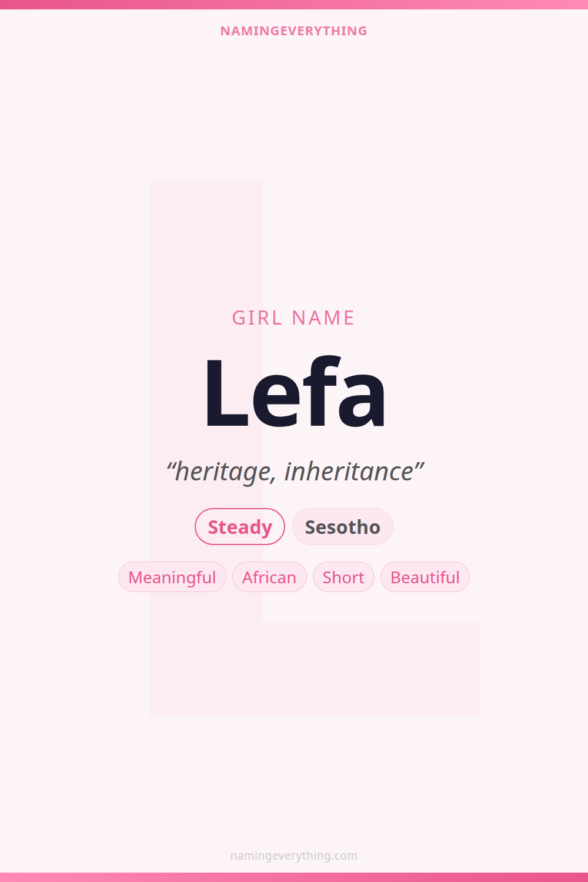The height and width of the screenshot is (882, 588).
Task: Click the watermark L's vertical stem
Action: [x=206, y=247]
